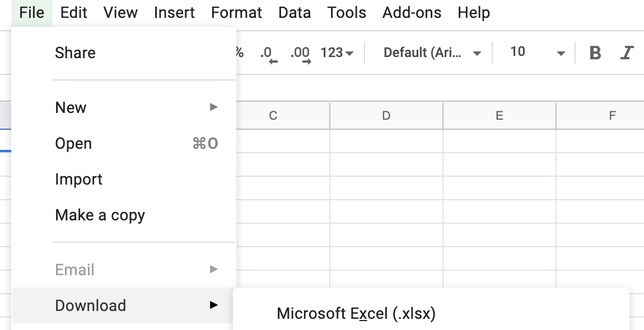This screenshot has width=644, height=330.
Task: Toggle Italic formatting icon
Action: point(627,53)
